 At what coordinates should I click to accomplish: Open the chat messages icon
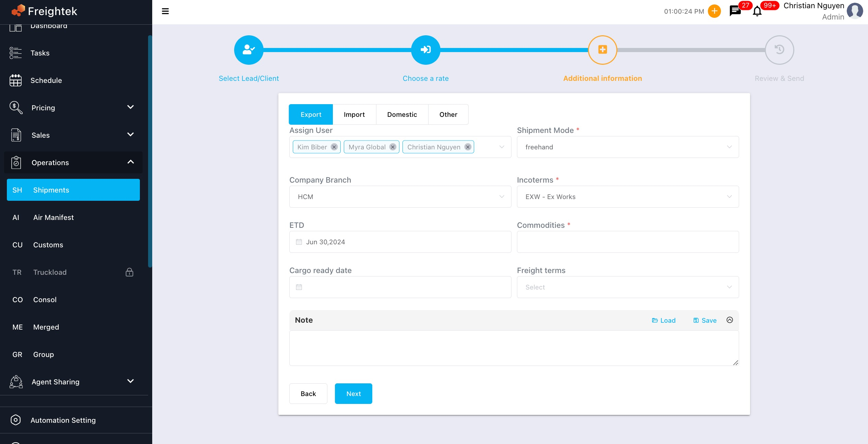pos(735,11)
